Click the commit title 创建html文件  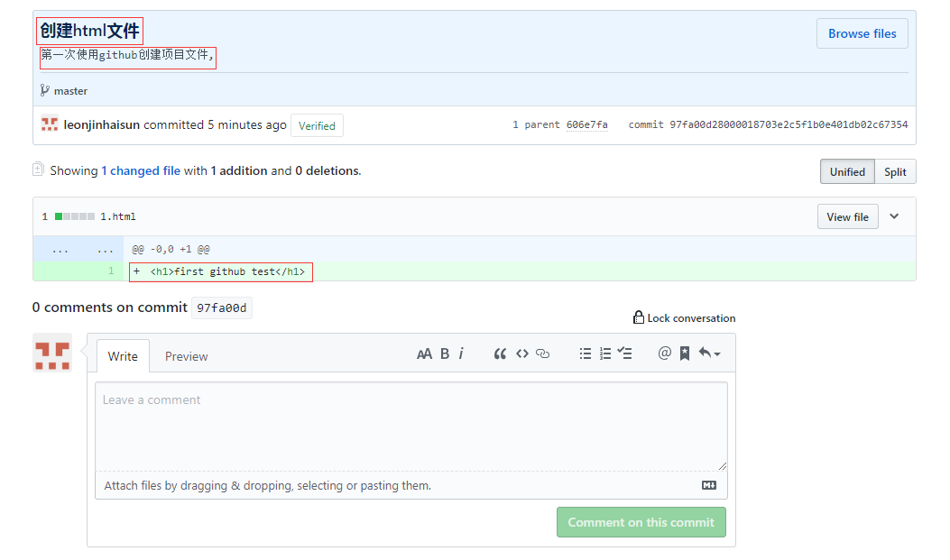point(89,31)
